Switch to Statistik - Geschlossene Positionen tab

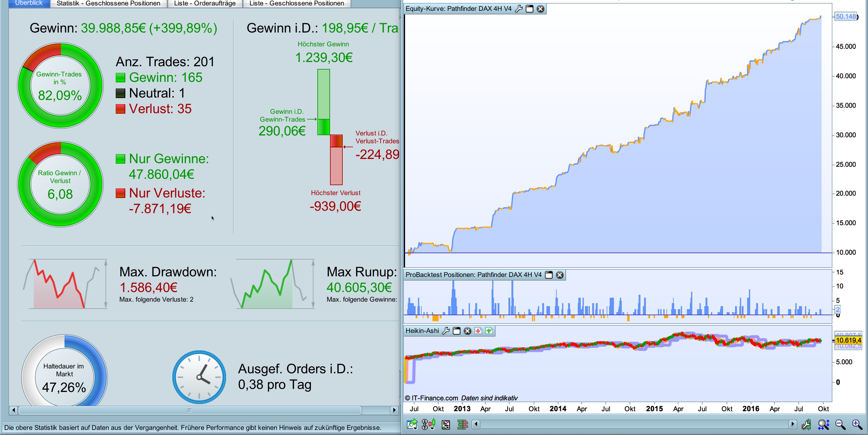coord(108,3)
